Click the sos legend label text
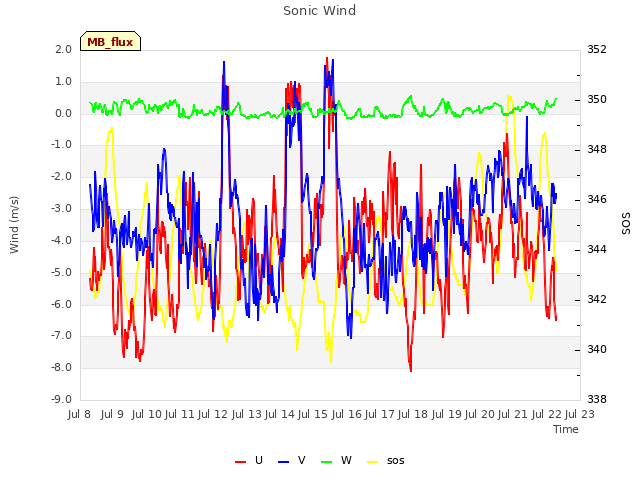The width and height of the screenshot is (640, 480). click(396, 461)
